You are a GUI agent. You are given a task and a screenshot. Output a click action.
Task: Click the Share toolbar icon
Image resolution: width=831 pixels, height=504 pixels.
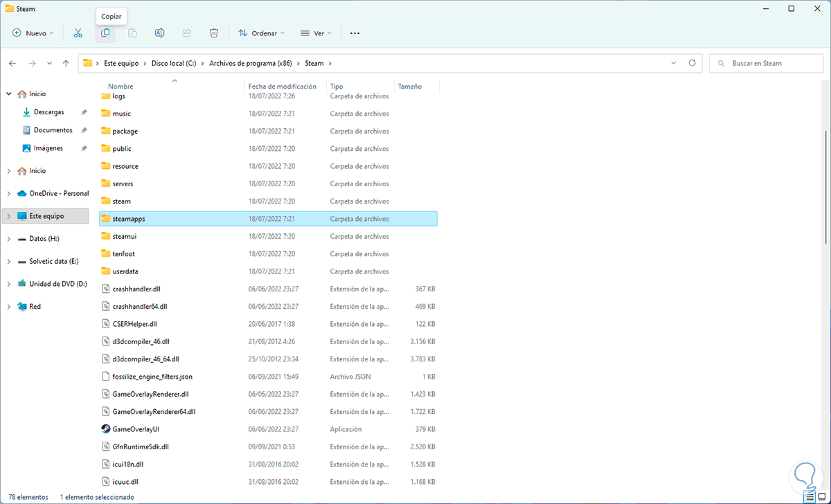point(186,33)
